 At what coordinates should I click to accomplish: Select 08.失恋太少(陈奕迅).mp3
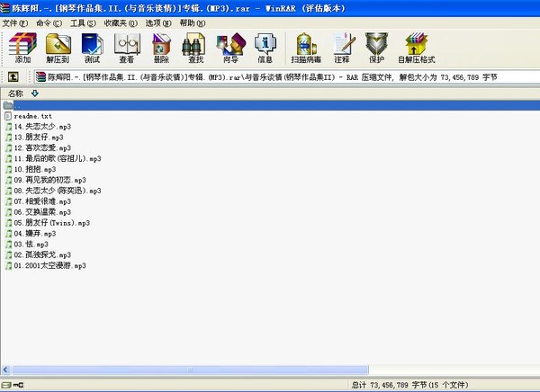click(58, 191)
